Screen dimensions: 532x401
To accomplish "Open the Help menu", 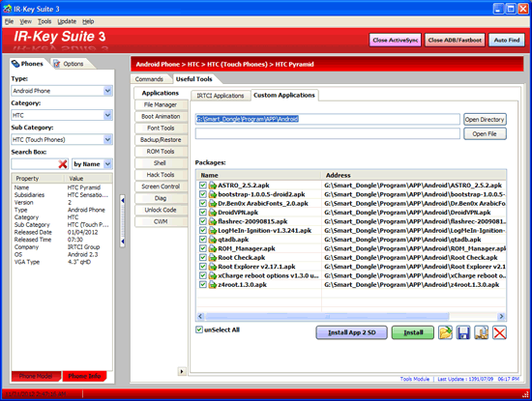I will click(88, 21).
